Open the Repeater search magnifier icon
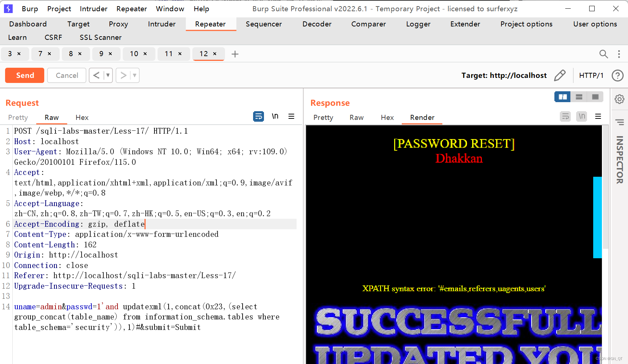Image resolution: width=628 pixels, height=364 pixels. coord(603,54)
